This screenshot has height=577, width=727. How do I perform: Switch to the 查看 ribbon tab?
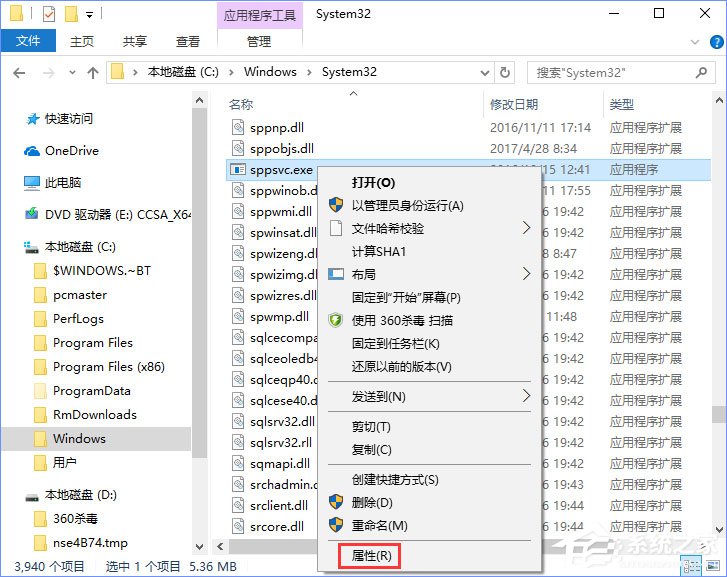click(187, 41)
